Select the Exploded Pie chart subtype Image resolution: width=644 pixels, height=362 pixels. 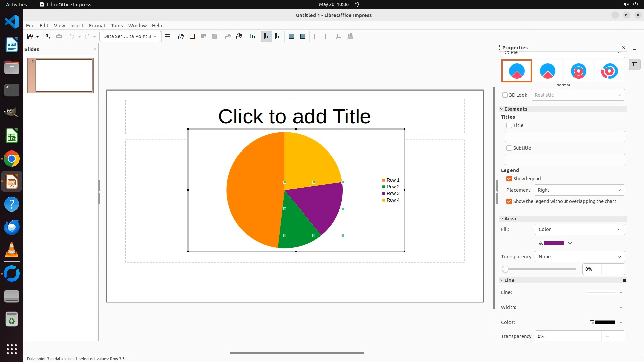tap(547, 71)
